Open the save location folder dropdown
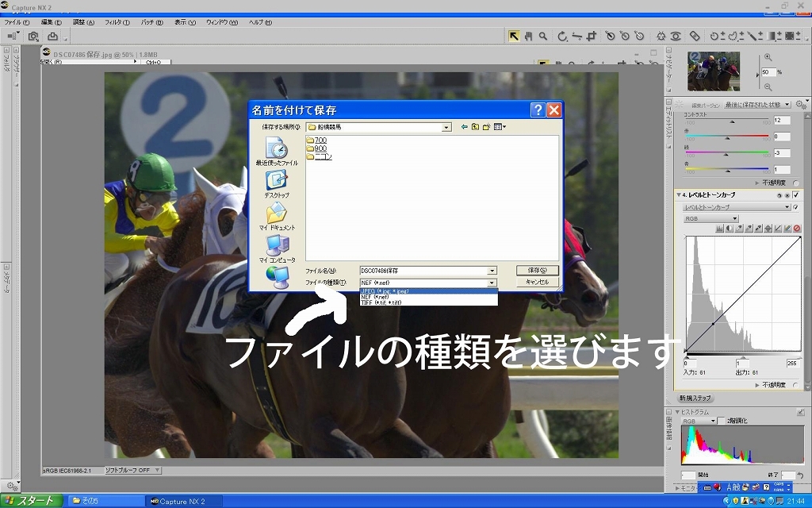The height and width of the screenshot is (508, 812). (x=446, y=128)
